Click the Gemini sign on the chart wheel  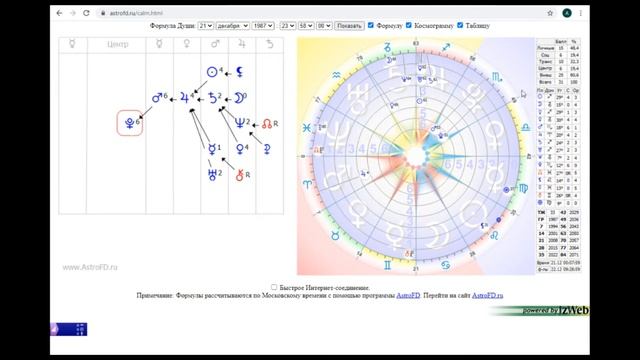point(387,265)
